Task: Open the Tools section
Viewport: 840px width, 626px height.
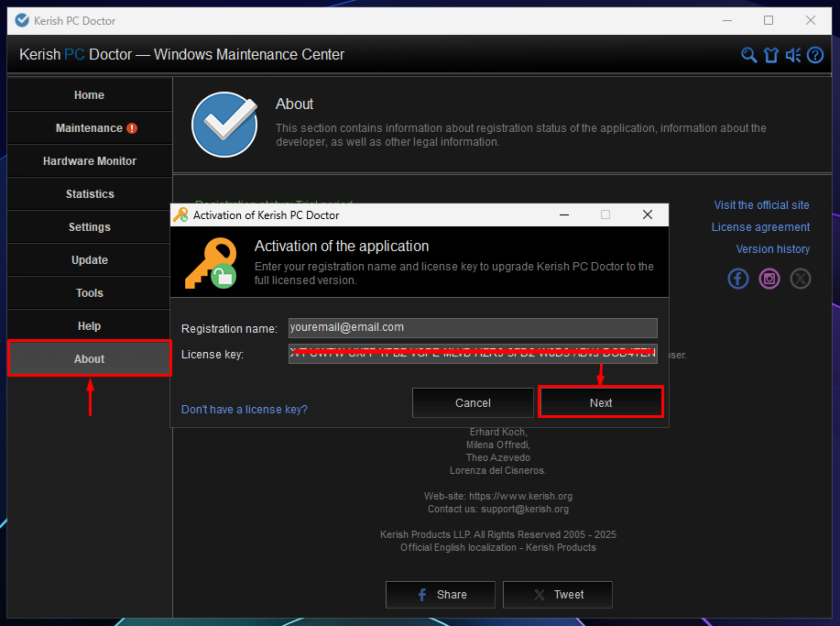Action: 90,293
